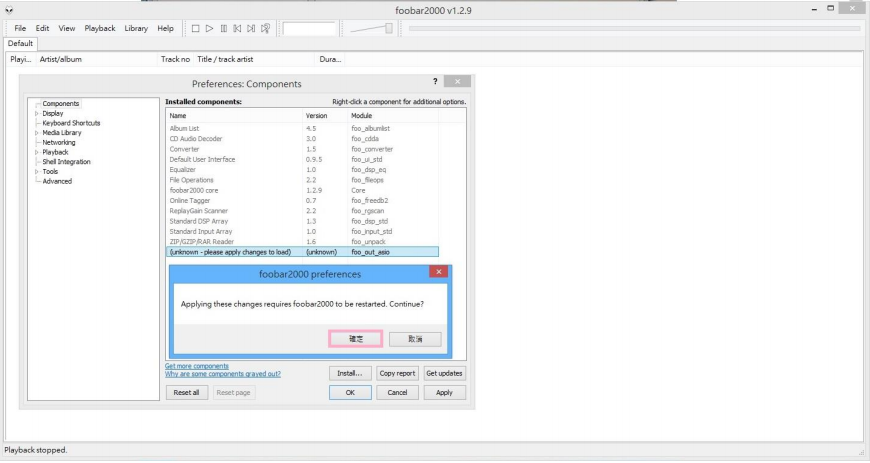Open Why are some components grayed out link

(x=222, y=374)
